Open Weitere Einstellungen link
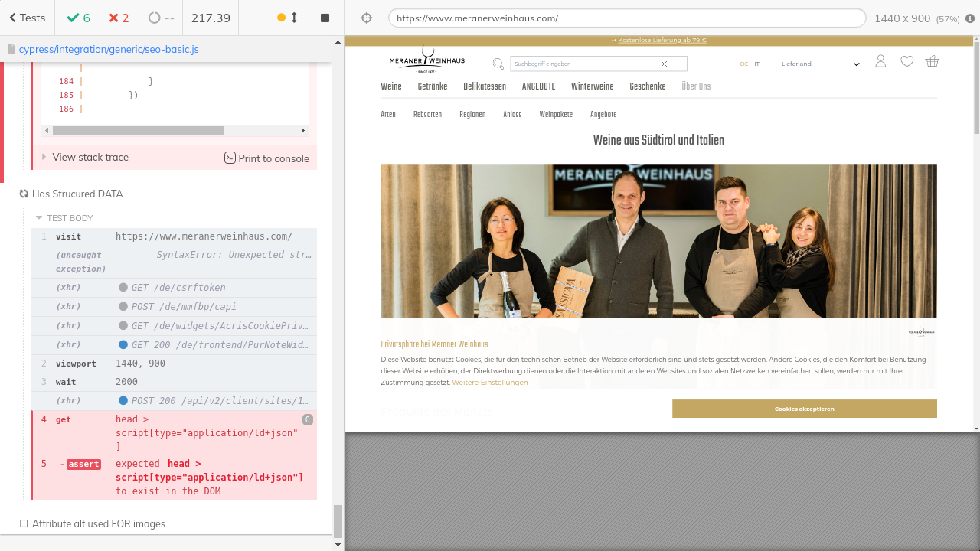The width and height of the screenshot is (980, 551). coord(489,383)
